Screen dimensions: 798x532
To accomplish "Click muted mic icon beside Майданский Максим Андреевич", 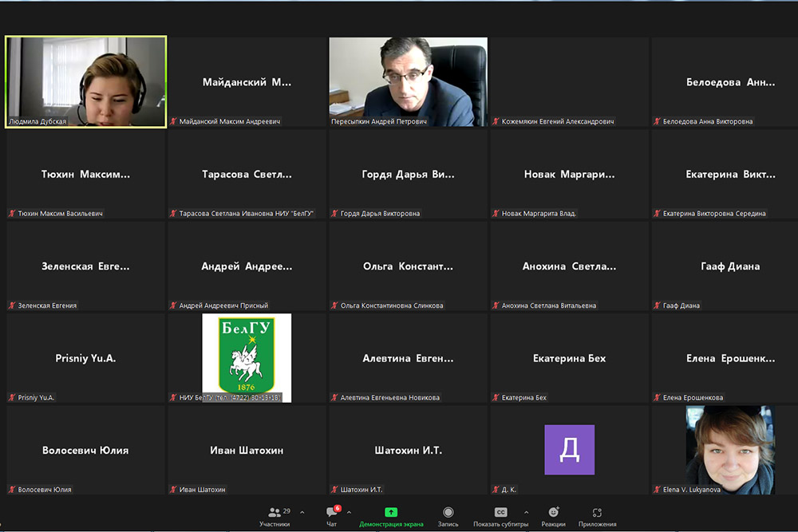I will [173, 122].
